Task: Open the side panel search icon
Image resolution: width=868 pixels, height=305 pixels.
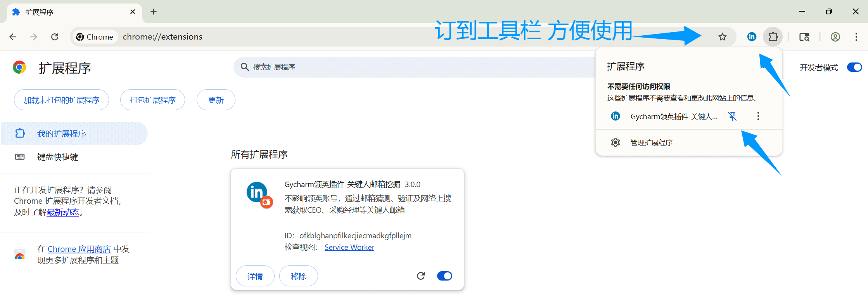Action: click(804, 37)
